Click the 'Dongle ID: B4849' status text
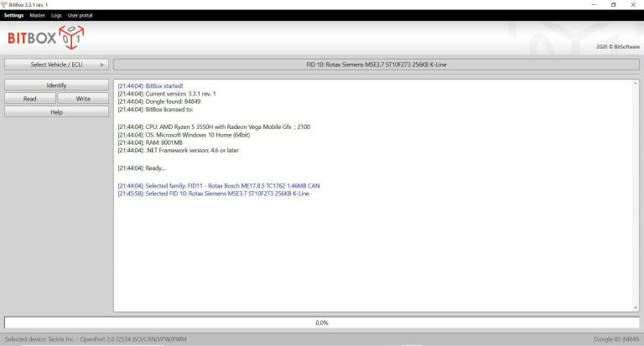This screenshot has width=644, height=346. pos(616,339)
